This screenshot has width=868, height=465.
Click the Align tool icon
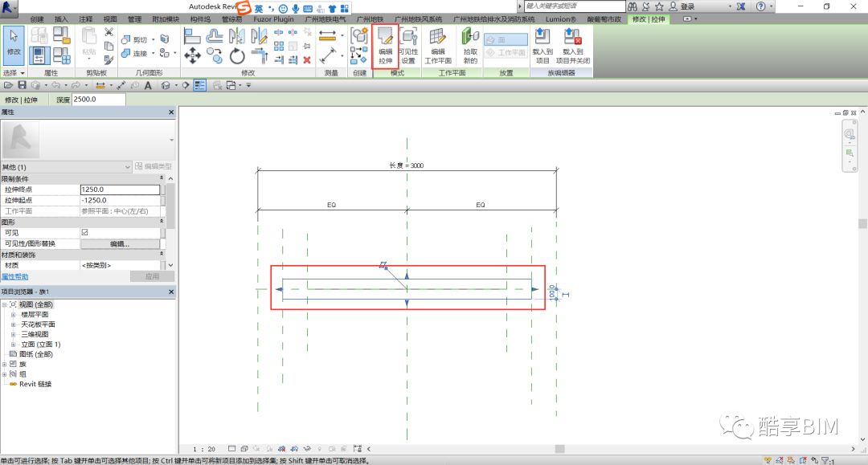[192, 36]
